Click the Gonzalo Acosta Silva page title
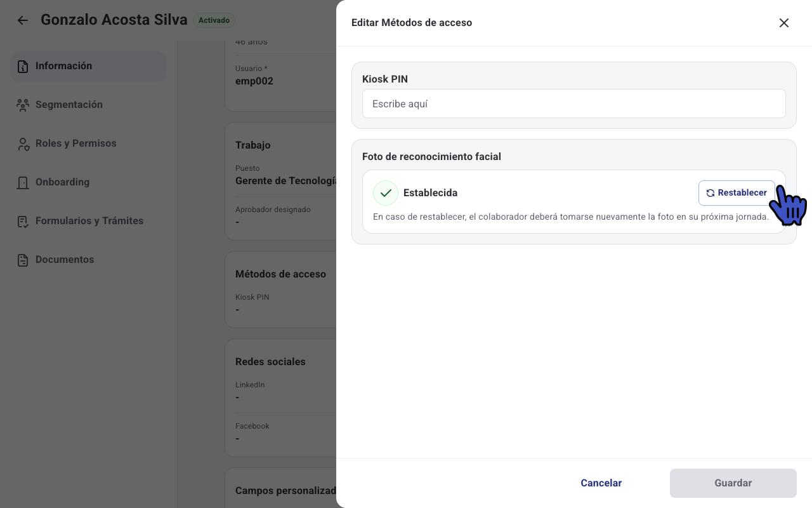 [x=114, y=20]
